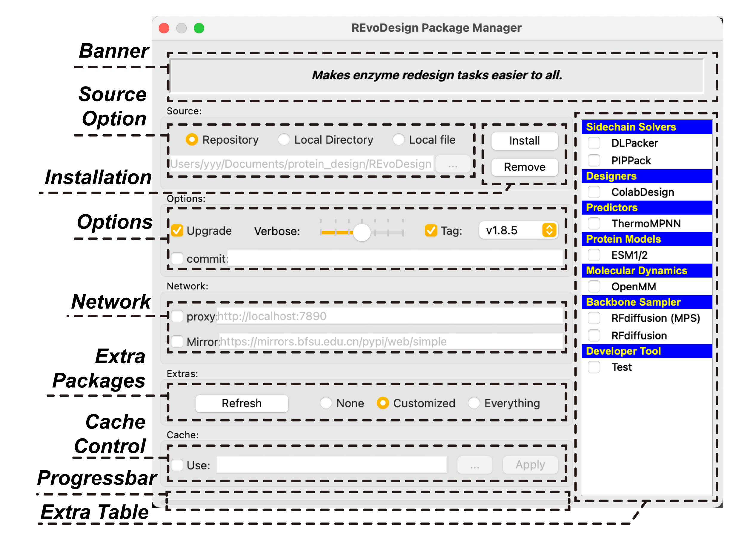Enable the Mirror checkbox

pos(177,341)
